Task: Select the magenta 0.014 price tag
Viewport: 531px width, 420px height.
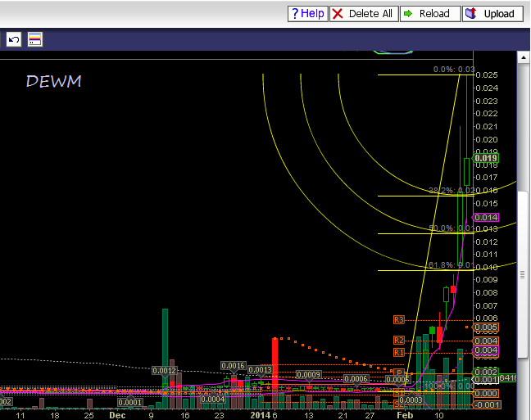Action: click(486, 218)
